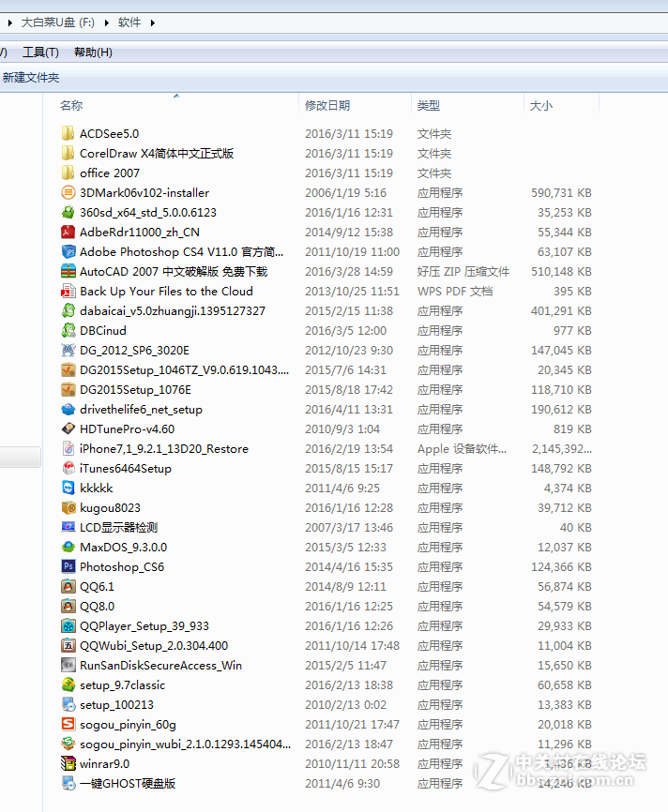This screenshot has height=812, width=668.
Task: Select the drivethelife6_net_setup icon
Action: pyautogui.click(x=68, y=409)
